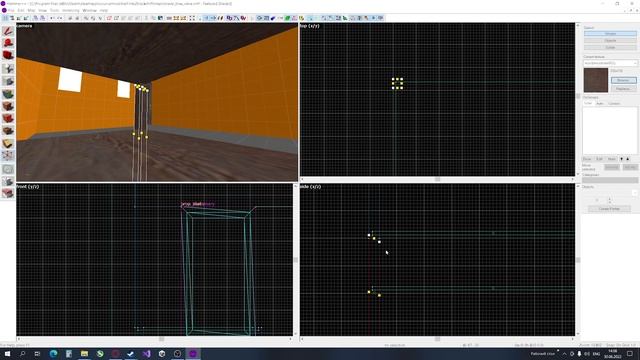Open Steam from the taskbar
This screenshot has width=640, height=360.
(x=131, y=354)
